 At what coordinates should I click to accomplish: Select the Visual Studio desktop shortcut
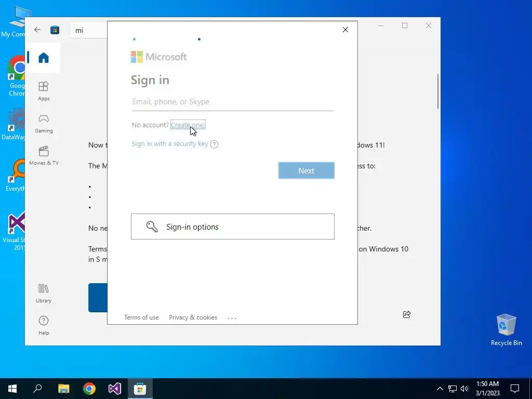pyautogui.click(x=14, y=232)
